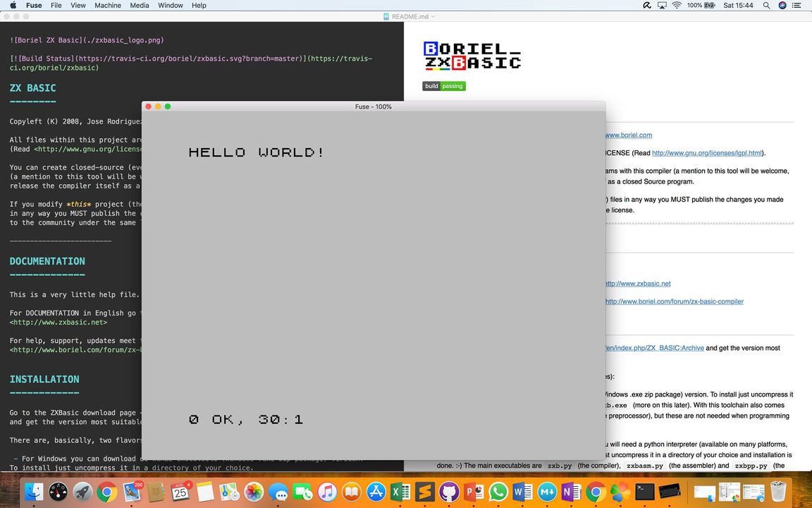Open the Machine menu in menu bar
This screenshot has height=508, width=812.
[x=108, y=5]
